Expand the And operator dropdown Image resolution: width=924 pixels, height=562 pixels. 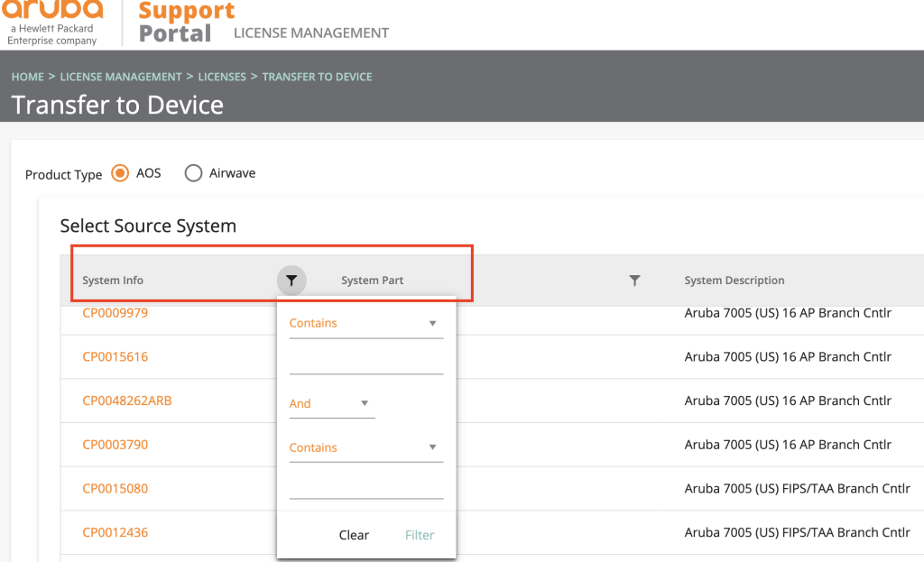click(x=332, y=403)
